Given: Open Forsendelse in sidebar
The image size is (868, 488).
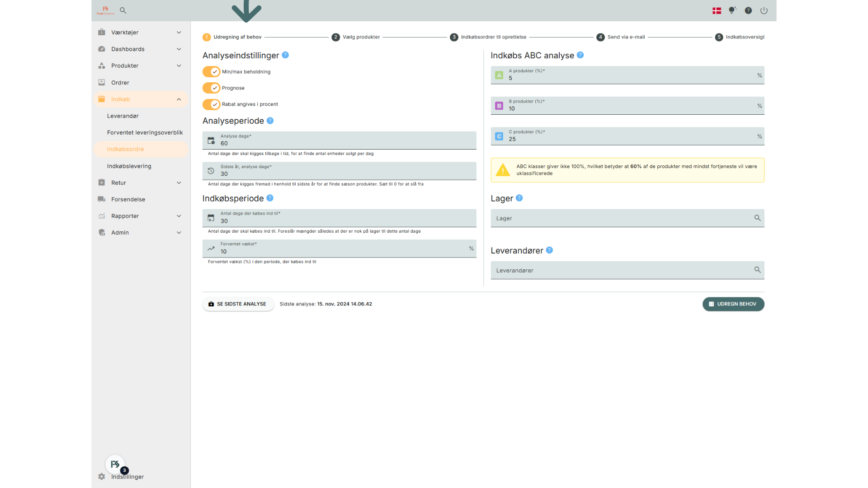Looking at the screenshot, I should [141, 199].
